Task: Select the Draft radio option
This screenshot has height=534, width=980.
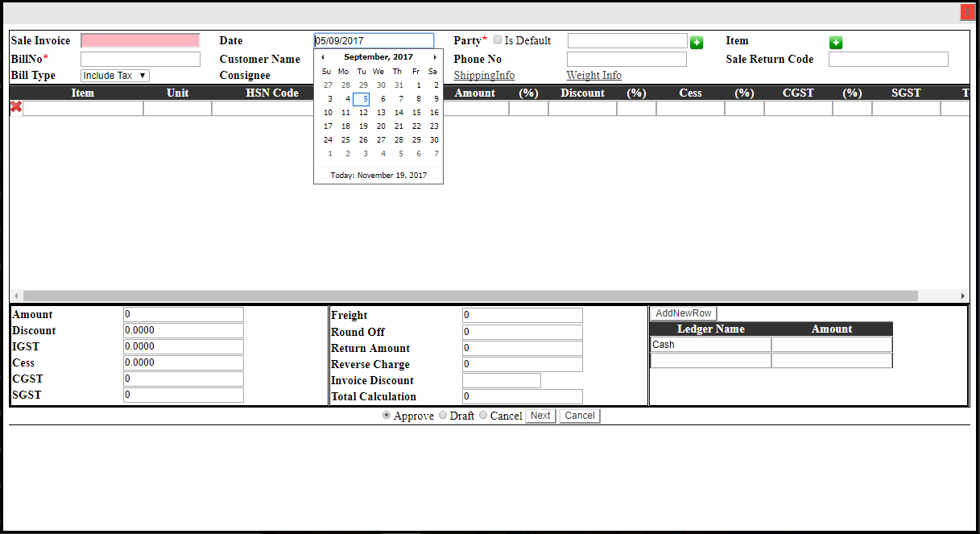Action: coord(443,416)
